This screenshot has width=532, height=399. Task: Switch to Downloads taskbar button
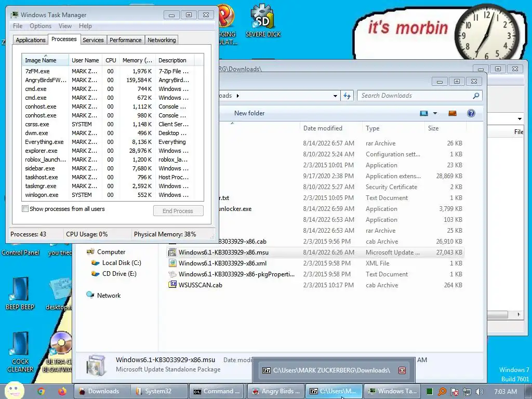[x=102, y=391]
